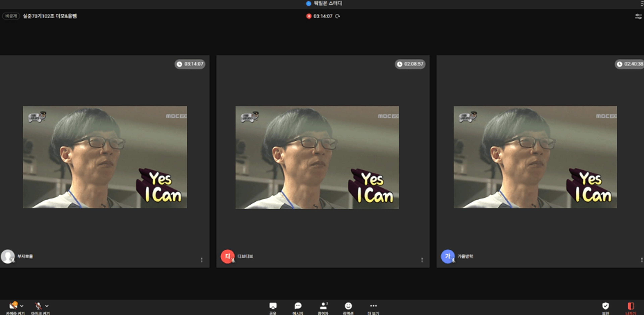Open the security shield icon
This screenshot has height=315, width=644.
pos(605,306)
